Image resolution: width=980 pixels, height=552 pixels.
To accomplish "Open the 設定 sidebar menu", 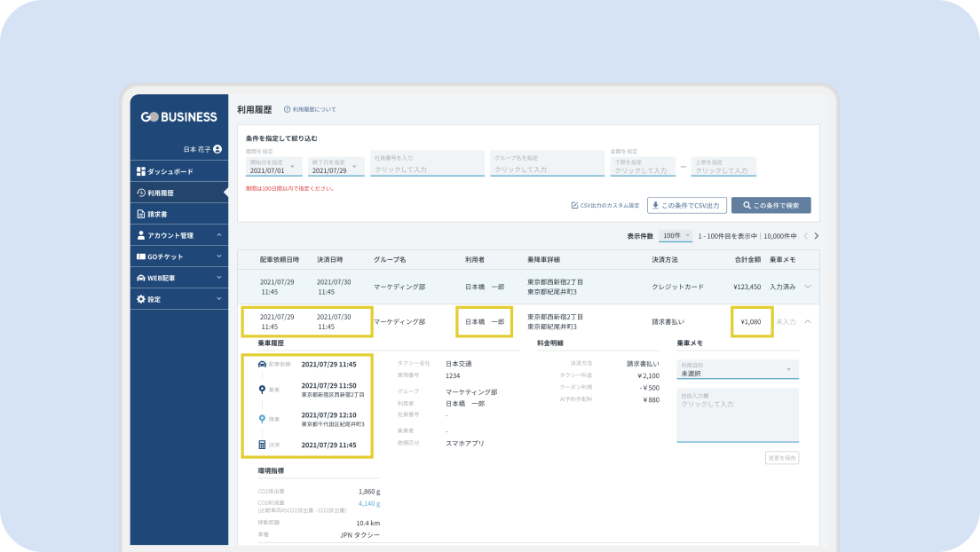I will (178, 299).
